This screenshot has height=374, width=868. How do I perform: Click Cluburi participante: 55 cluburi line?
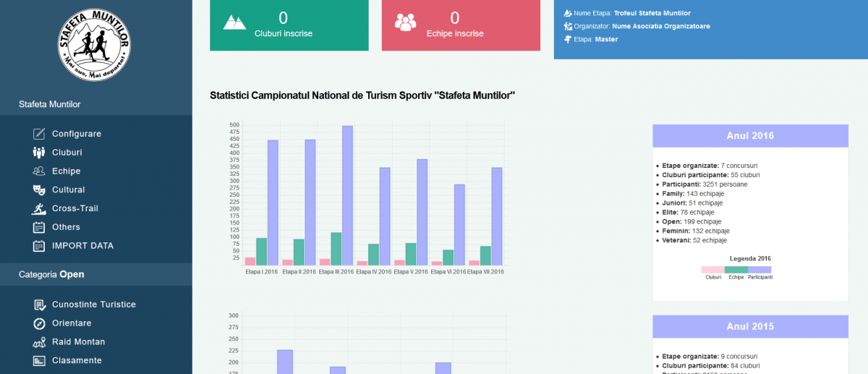[x=710, y=174]
